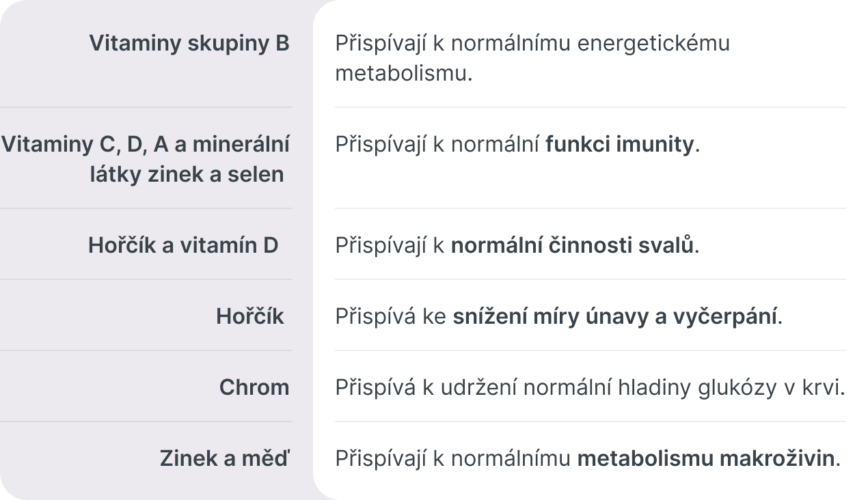The image size is (868, 500).
Task: Click the "Vitaminy skupiny B" row label
Action: coord(189,43)
